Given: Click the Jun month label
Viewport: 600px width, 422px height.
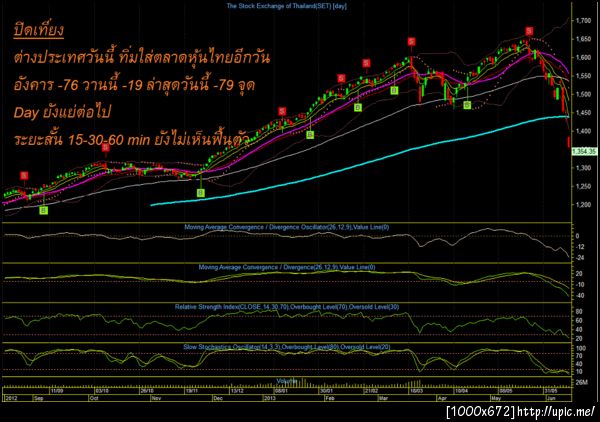Looking at the screenshot, I should [550, 398].
